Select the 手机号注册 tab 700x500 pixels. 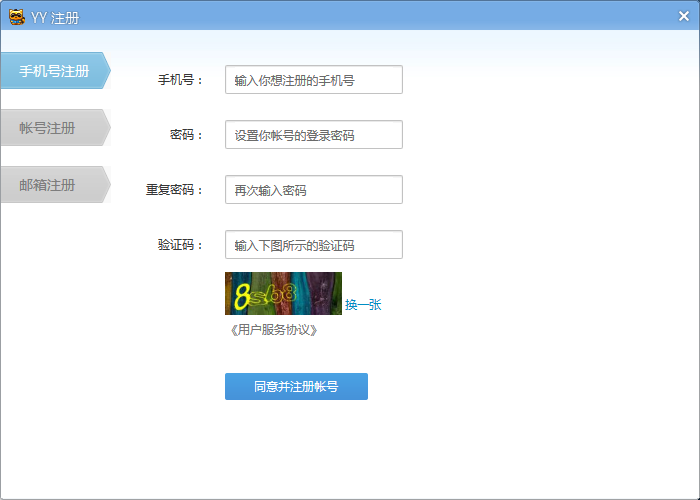coord(55,71)
